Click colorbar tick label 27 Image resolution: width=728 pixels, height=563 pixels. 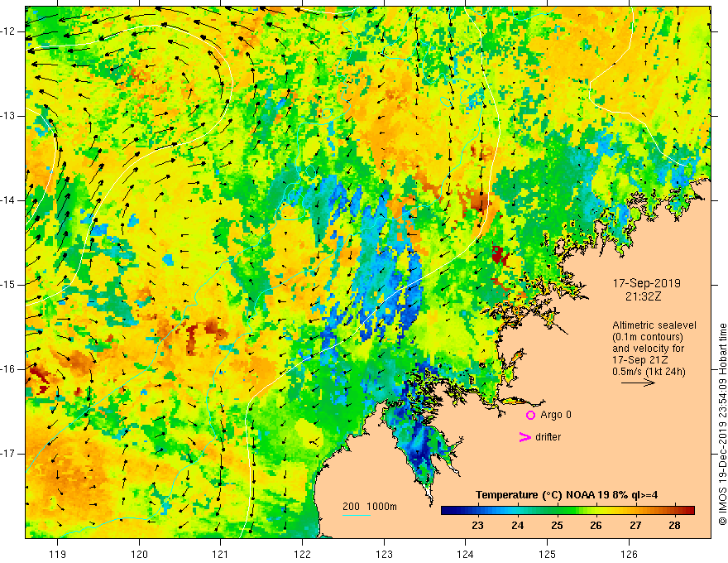[635, 526]
